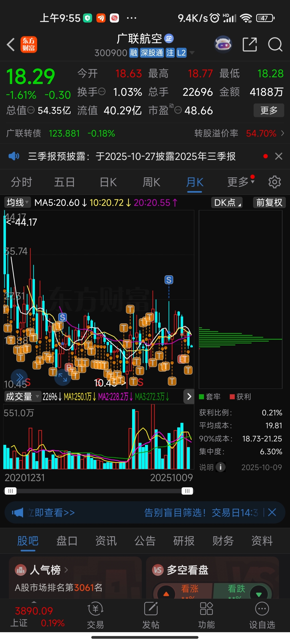Tap the speaker announcement icon
Screen dimensions: 290x644
coord(14,156)
